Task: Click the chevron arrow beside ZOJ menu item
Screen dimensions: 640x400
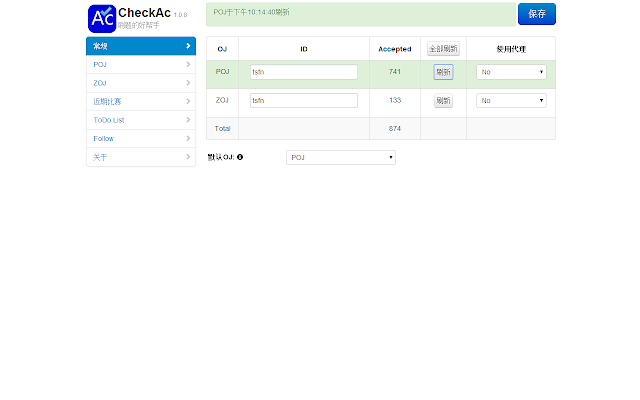Action: point(188,83)
